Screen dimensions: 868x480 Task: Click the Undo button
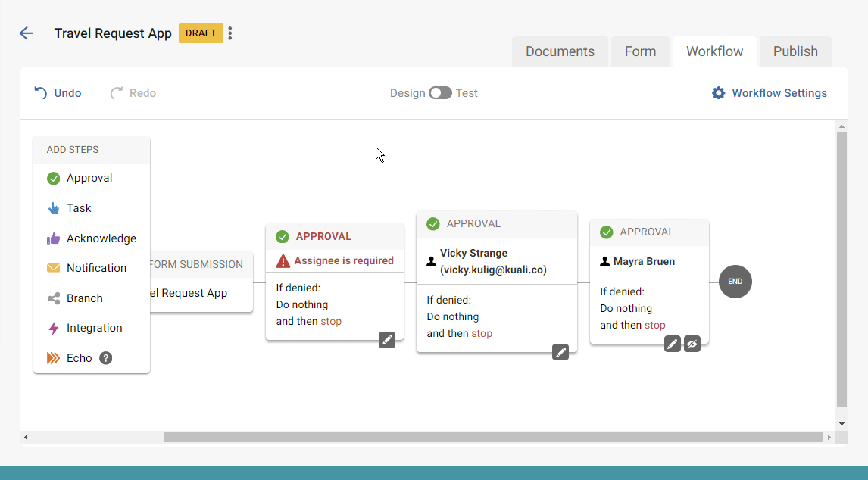[58, 93]
